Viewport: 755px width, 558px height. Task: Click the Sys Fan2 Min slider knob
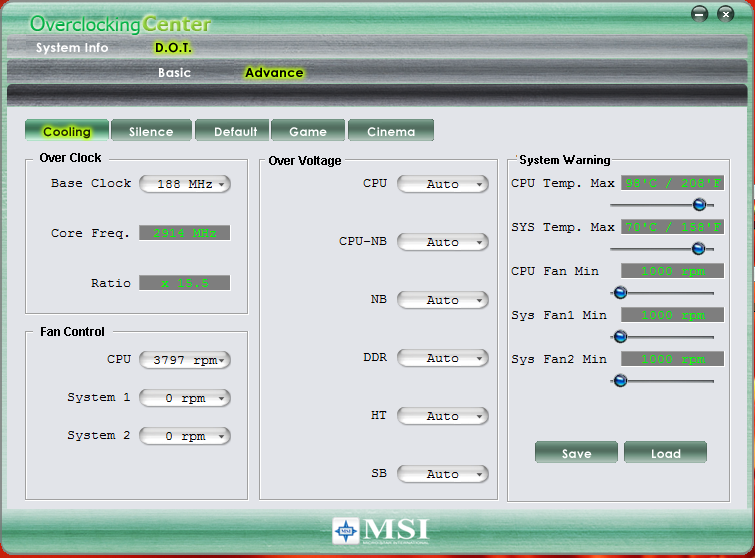pyautogui.click(x=620, y=381)
